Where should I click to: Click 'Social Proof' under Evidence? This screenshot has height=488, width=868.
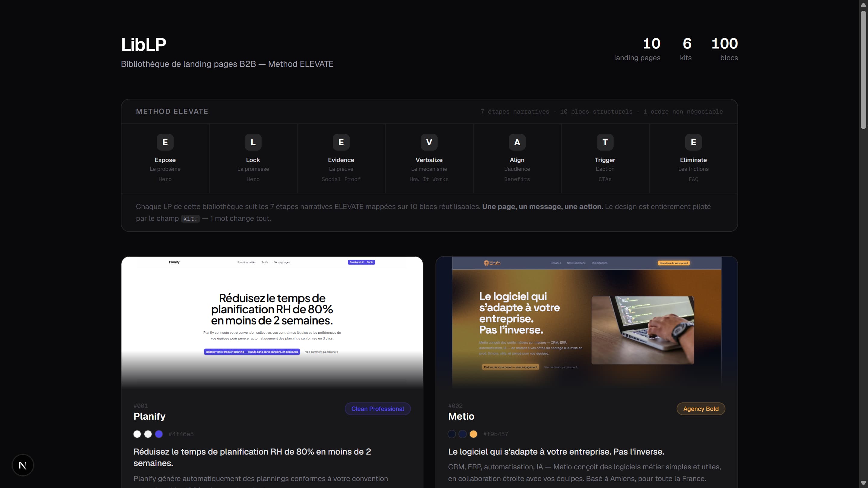pos(341,179)
